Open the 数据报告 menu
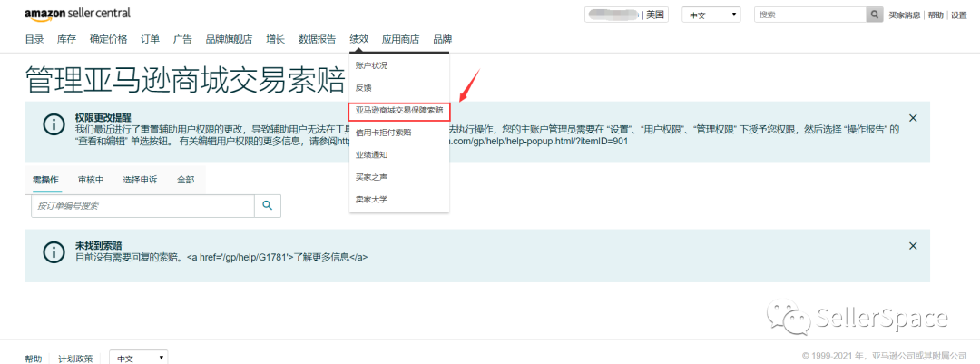Viewport: 980px width, 364px height. point(317,39)
